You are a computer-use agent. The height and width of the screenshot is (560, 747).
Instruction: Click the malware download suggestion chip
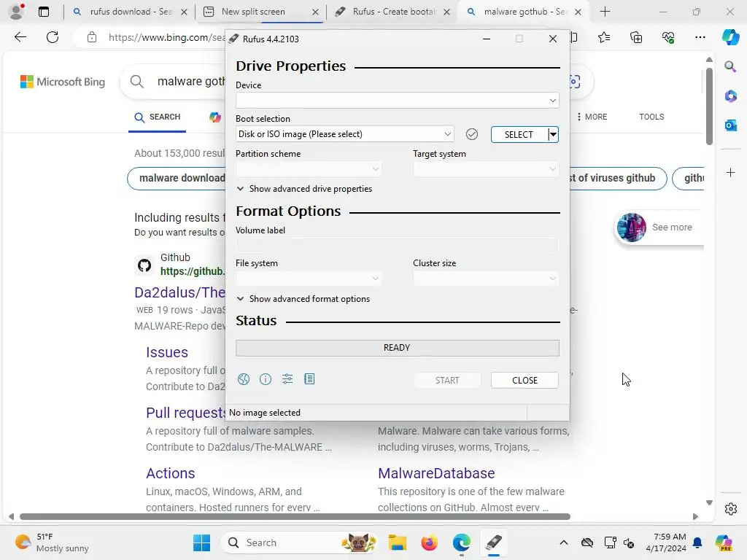[177, 179]
